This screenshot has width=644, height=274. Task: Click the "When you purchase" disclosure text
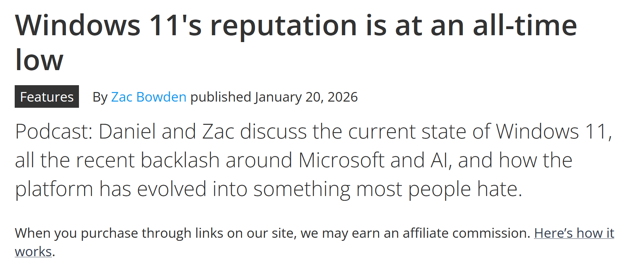(x=77, y=233)
